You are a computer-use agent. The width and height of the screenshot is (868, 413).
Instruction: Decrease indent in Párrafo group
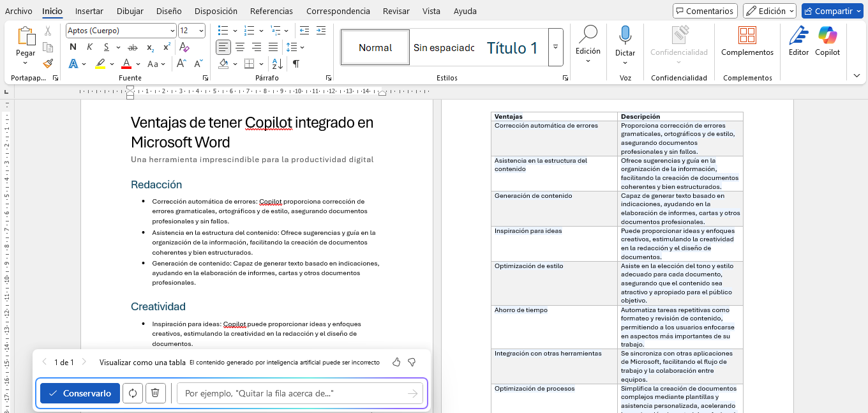point(304,31)
